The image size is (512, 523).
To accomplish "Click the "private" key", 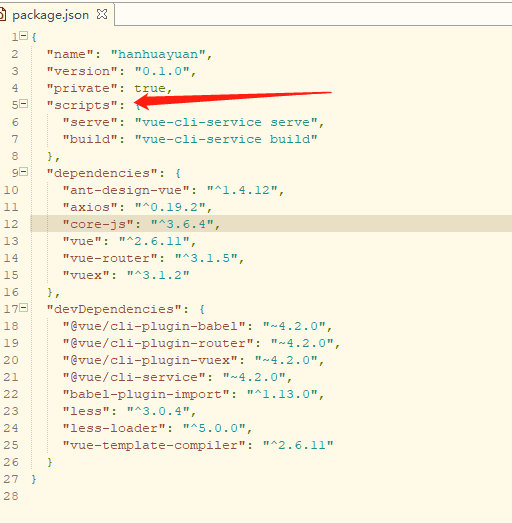I will tap(82, 88).
